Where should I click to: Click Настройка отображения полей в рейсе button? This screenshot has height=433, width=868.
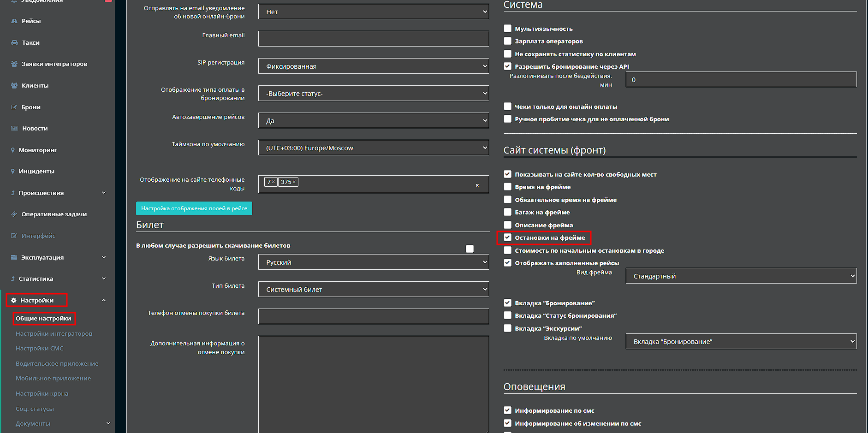(194, 208)
